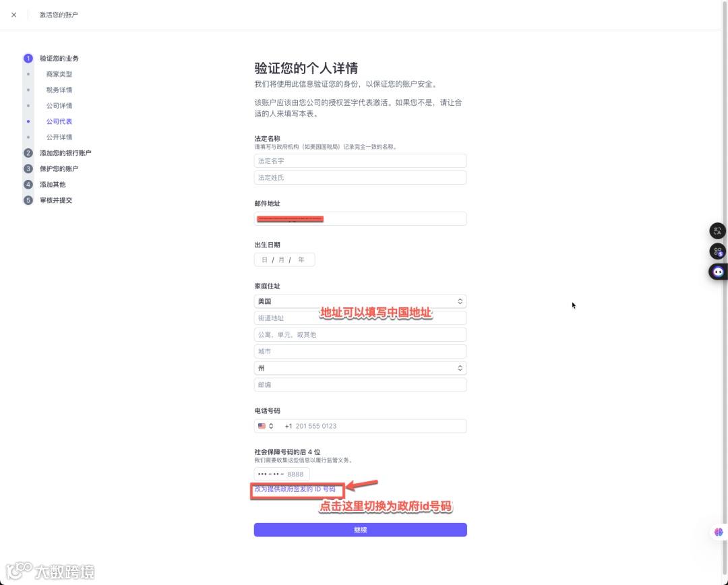The image size is (728, 585).
Task: Click the 日 field under 出生日期
Action: 264,259
